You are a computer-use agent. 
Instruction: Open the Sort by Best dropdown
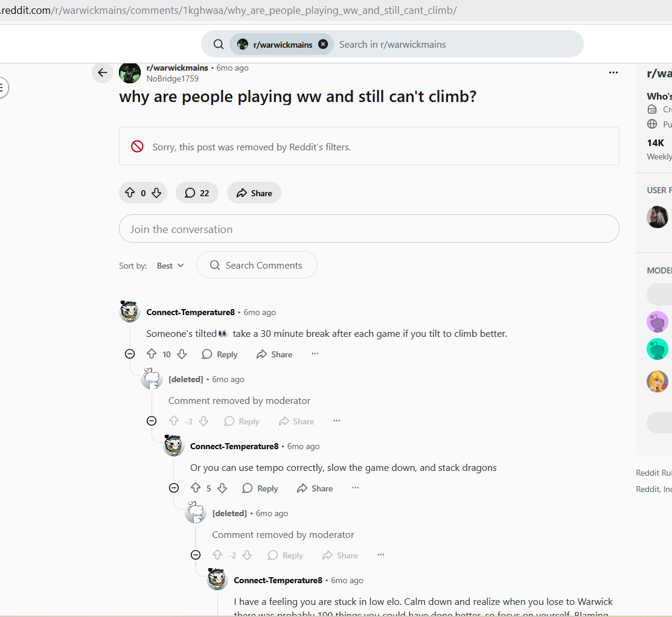(x=170, y=266)
